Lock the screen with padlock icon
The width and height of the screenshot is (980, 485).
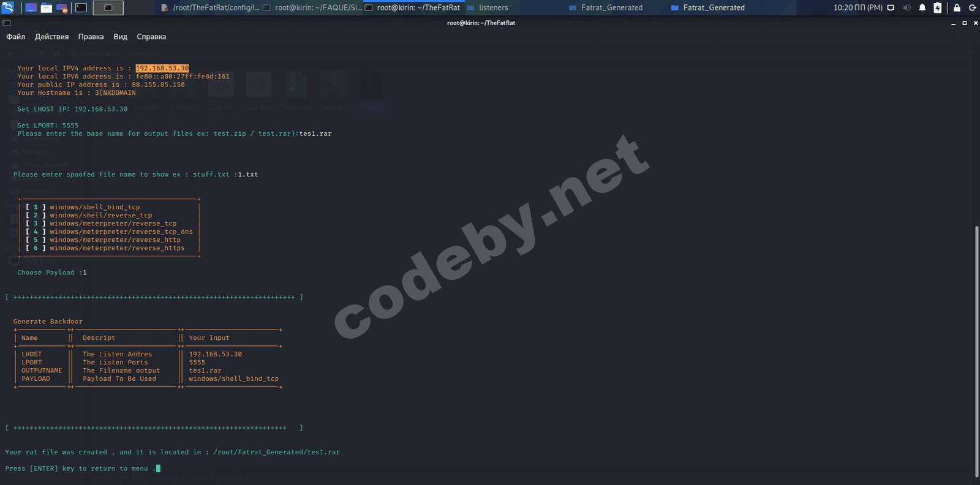pyautogui.click(x=957, y=8)
